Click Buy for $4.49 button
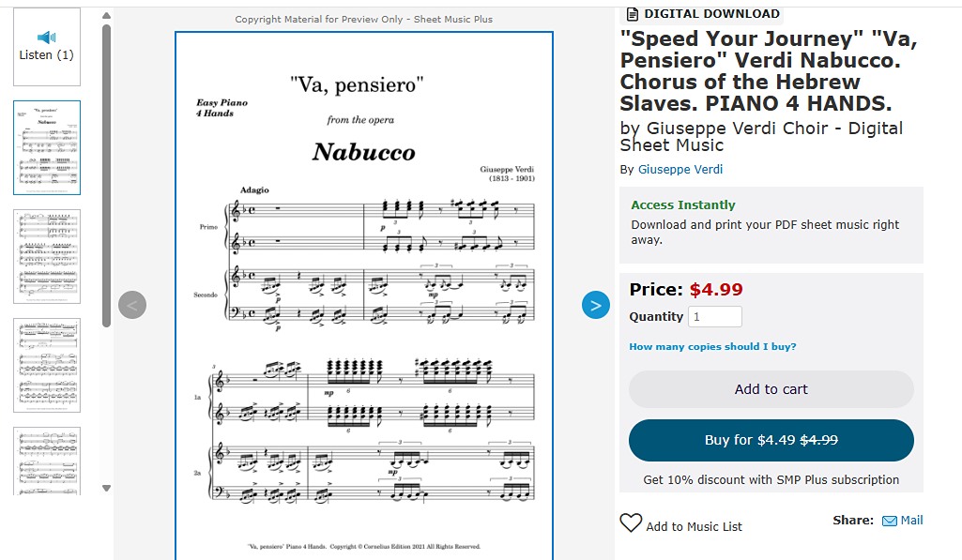The height and width of the screenshot is (560, 962). [771, 440]
